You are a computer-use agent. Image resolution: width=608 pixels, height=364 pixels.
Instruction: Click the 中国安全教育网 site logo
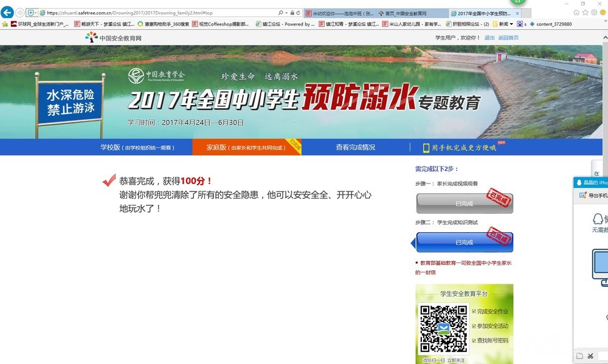(x=114, y=38)
